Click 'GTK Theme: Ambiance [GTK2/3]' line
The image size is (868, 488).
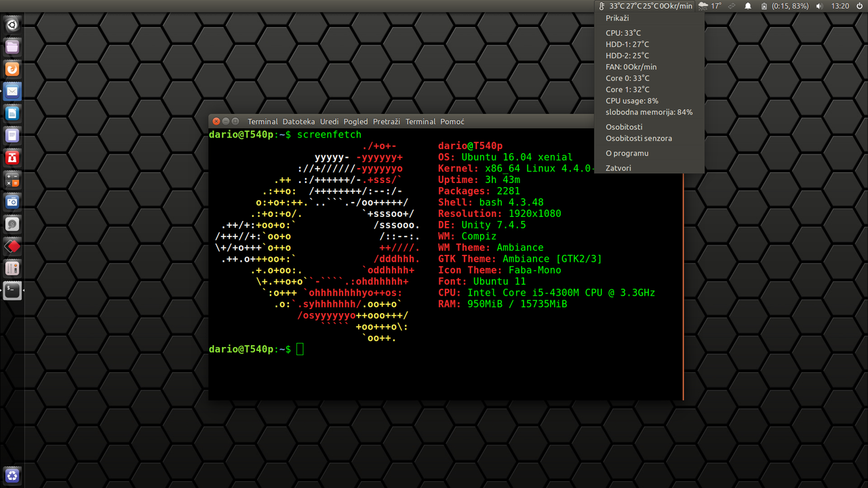click(x=520, y=259)
